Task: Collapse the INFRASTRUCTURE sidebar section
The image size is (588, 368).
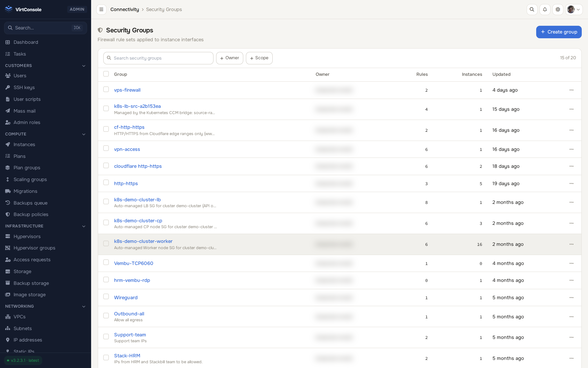Action: [x=84, y=226]
